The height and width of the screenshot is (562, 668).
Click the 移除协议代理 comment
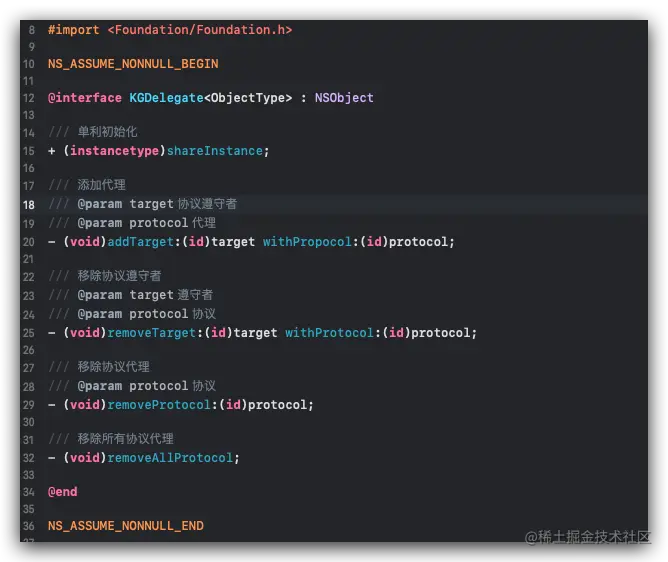click(113, 366)
